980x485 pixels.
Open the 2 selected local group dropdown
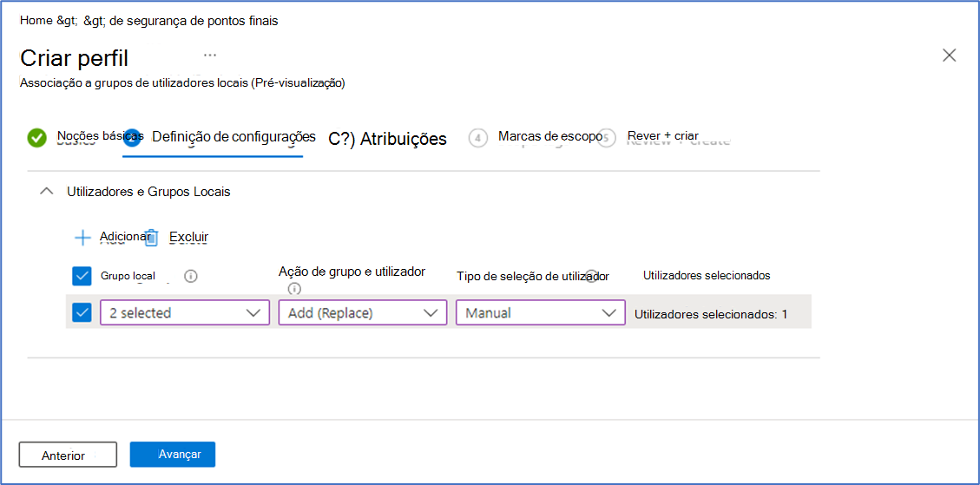(x=184, y=312)
